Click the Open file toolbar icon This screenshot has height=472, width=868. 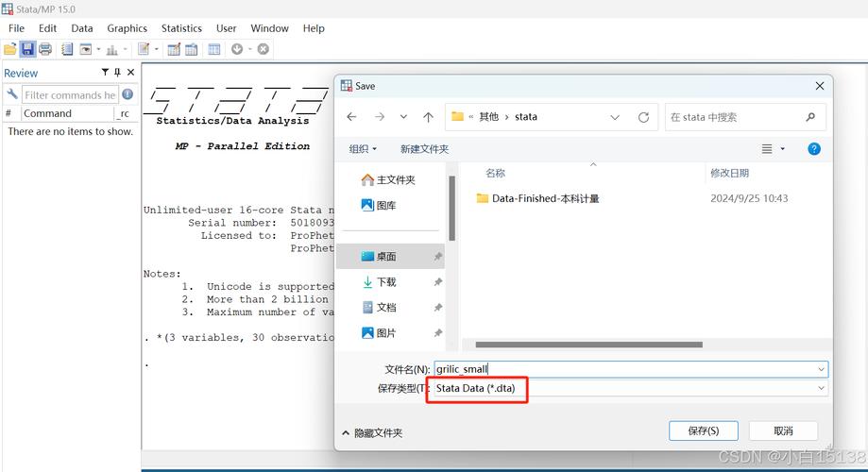[10, 49]
